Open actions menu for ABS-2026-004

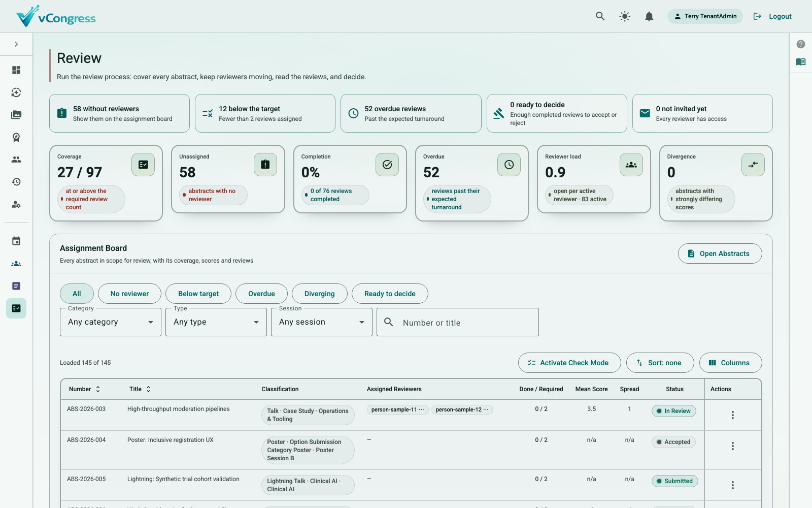click(x=733, y=446)
